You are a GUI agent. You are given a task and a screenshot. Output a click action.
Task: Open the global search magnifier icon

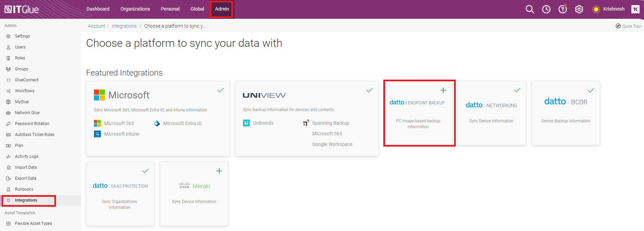tap(530, 9)
